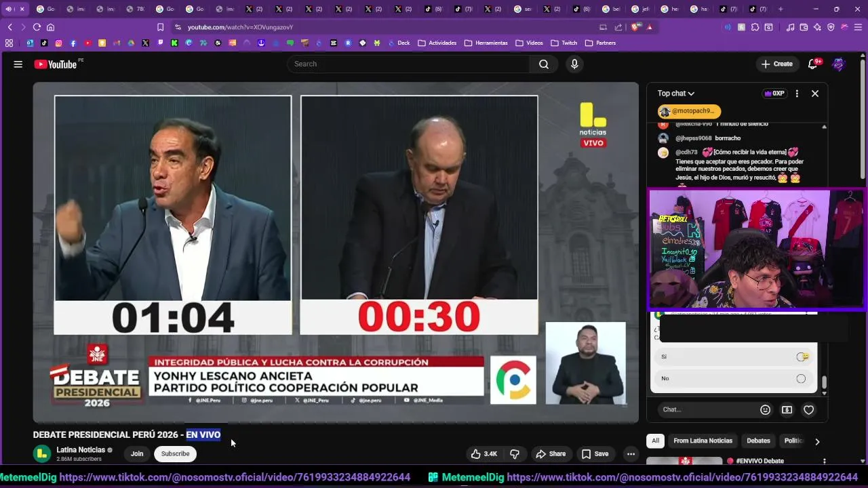Image resolution: width=868 pixels, height=488 pixels.
Task: Open the TikTok bookmark in the bookmarks bar
Action: pos(44,43)
